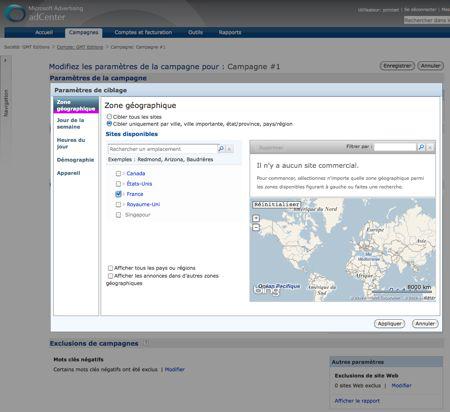450x412 pixels.
Task: Check the États-Unis checkbox
Action: point(118,184)
